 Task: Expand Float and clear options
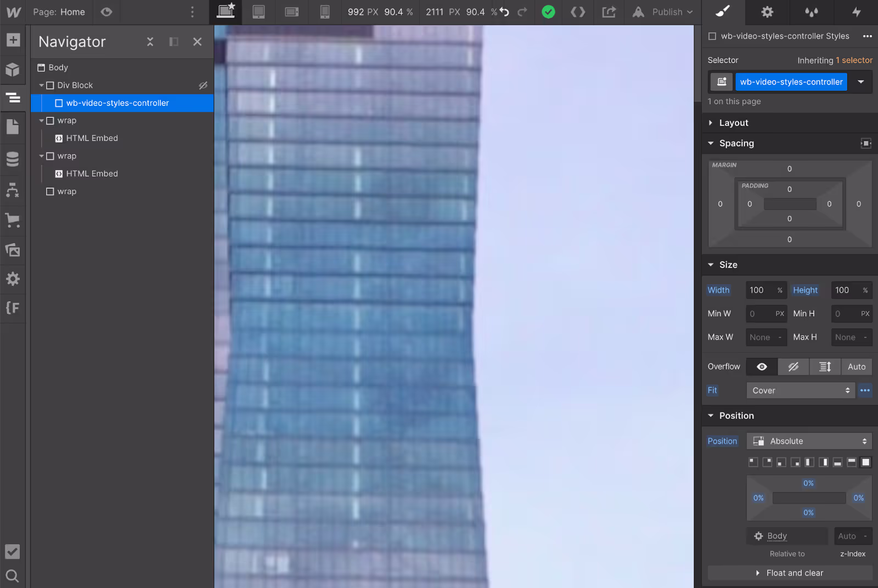tap(790, 573)
